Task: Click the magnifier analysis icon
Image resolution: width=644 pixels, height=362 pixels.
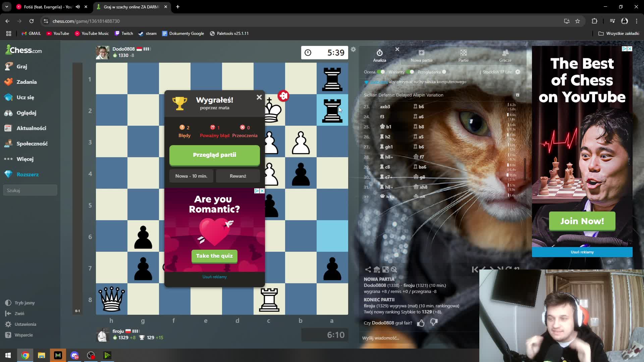Action: pos(394,269)
